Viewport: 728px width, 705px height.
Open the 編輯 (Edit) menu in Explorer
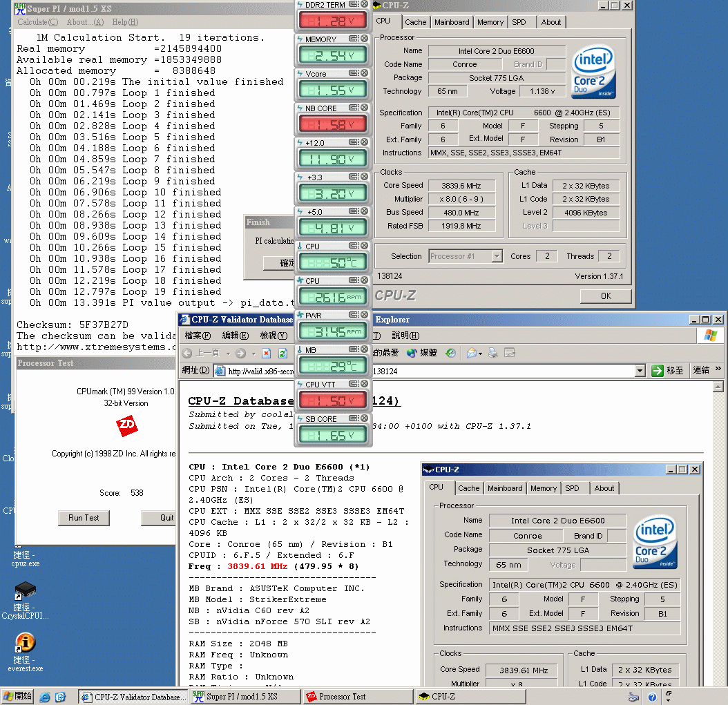pos(235,335)
